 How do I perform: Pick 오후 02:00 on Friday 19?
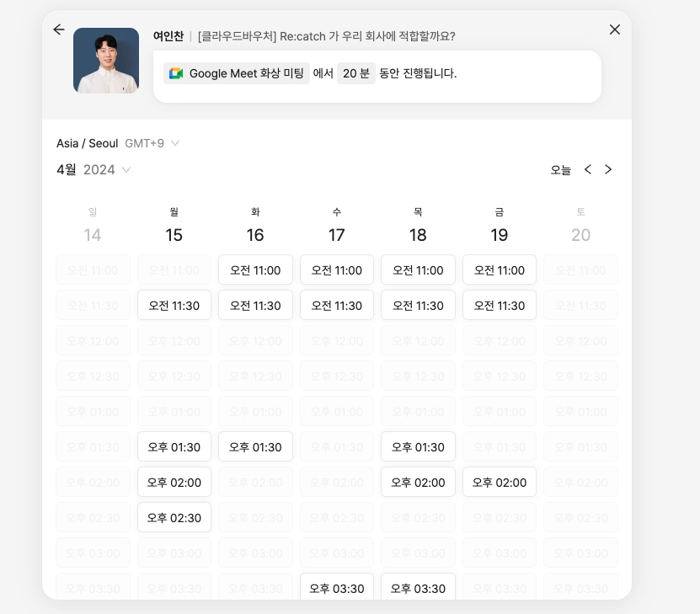click(x=499, y=482)
